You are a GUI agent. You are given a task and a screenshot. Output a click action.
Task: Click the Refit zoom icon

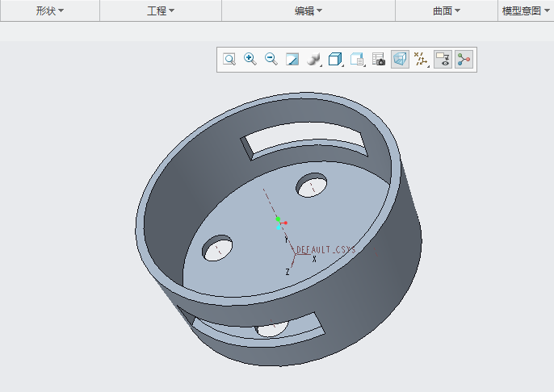229,60
